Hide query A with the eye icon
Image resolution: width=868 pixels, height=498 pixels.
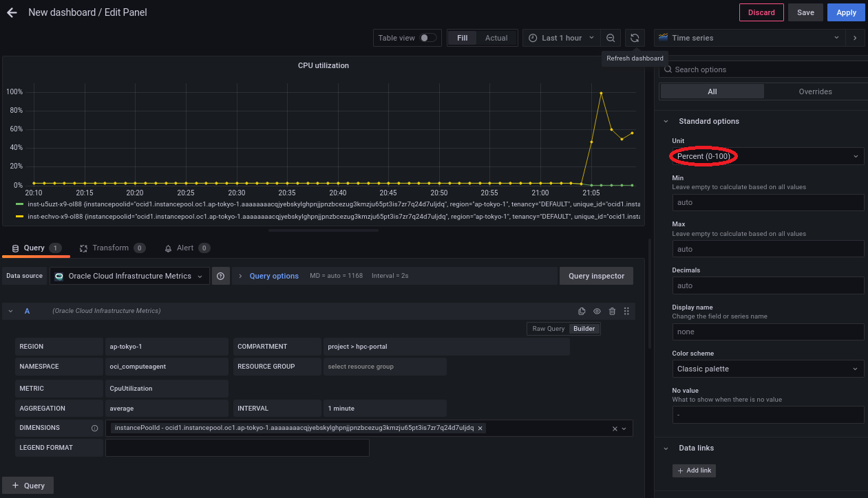click(597, 312)
